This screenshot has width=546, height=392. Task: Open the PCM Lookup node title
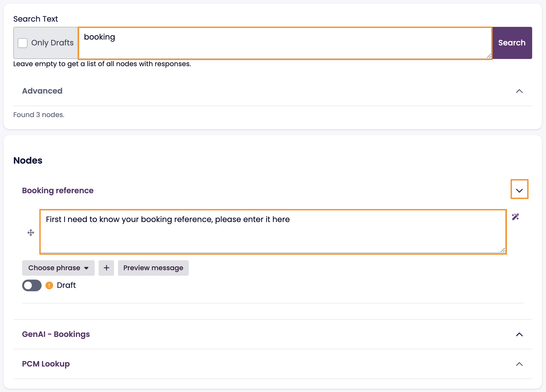(x=46, y=364)
